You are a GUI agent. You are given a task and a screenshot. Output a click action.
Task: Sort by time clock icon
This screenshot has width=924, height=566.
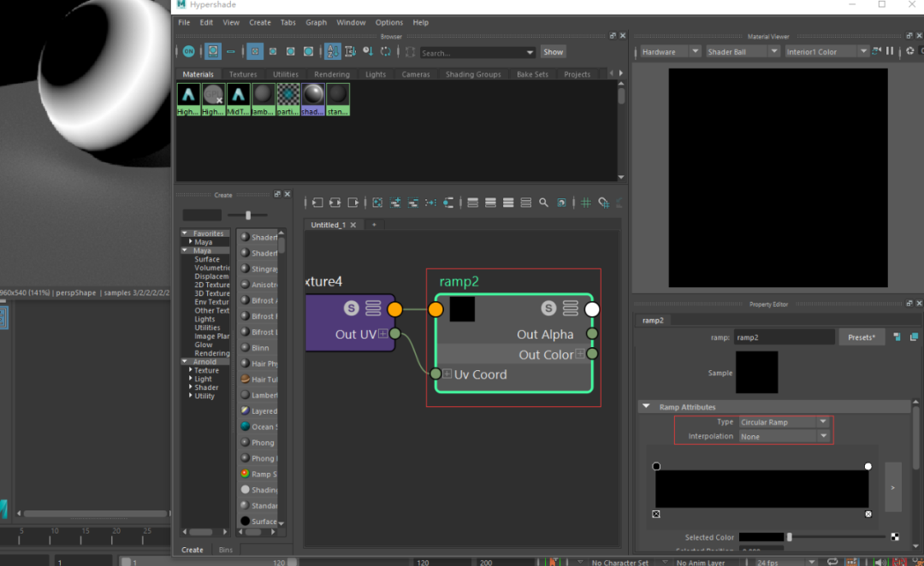[x=368, y=52]
